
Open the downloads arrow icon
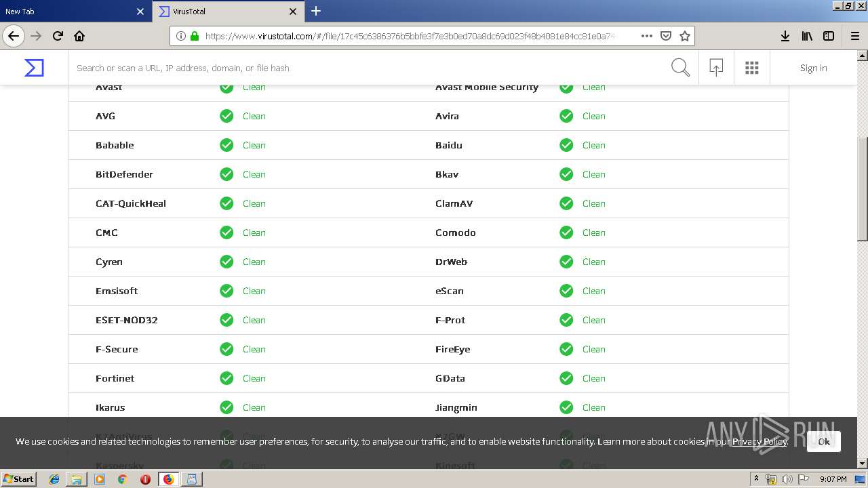[785, 36]
